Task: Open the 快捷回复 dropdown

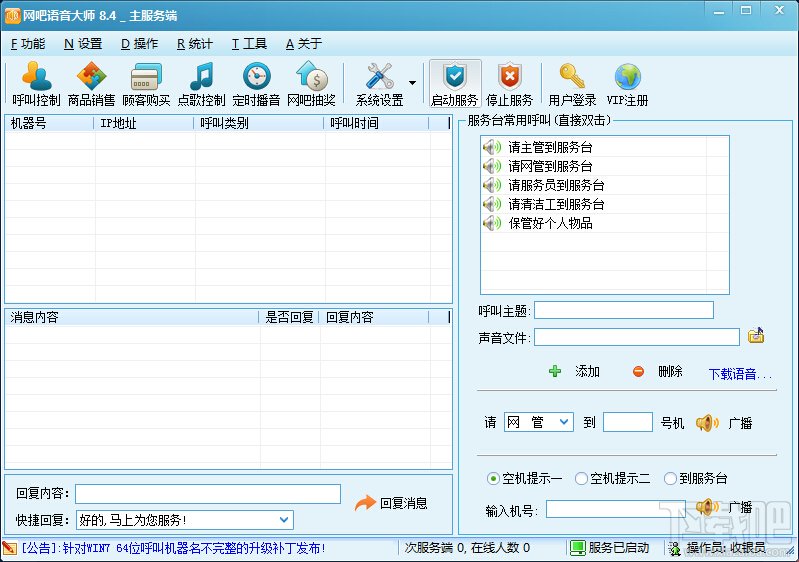Action: point(185,520)
